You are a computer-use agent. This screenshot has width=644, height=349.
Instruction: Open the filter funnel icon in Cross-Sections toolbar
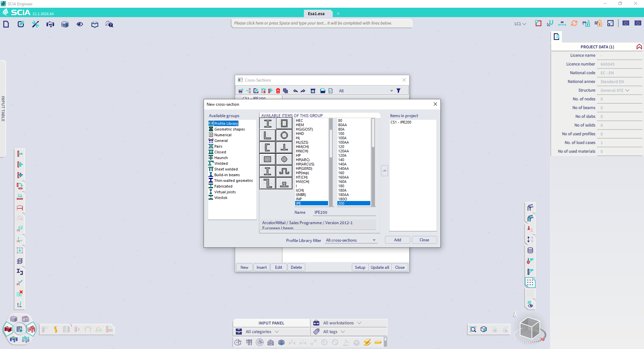tap(399, 91)
